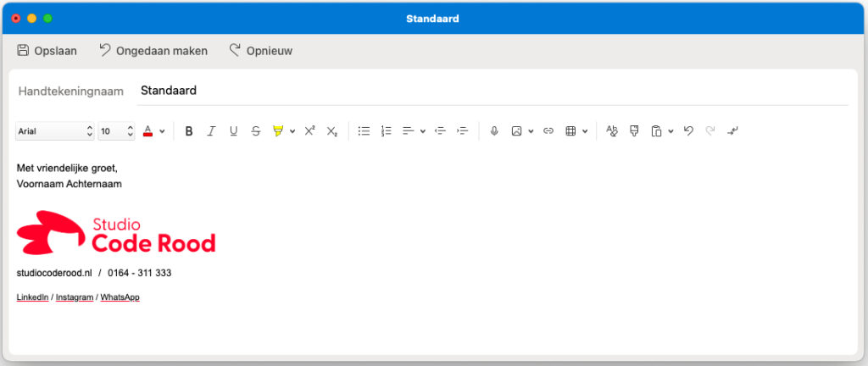Insert a hyperlink with link icon
Image resolution: width=868 pixels, height=366 pixels.
pos(548,131)
